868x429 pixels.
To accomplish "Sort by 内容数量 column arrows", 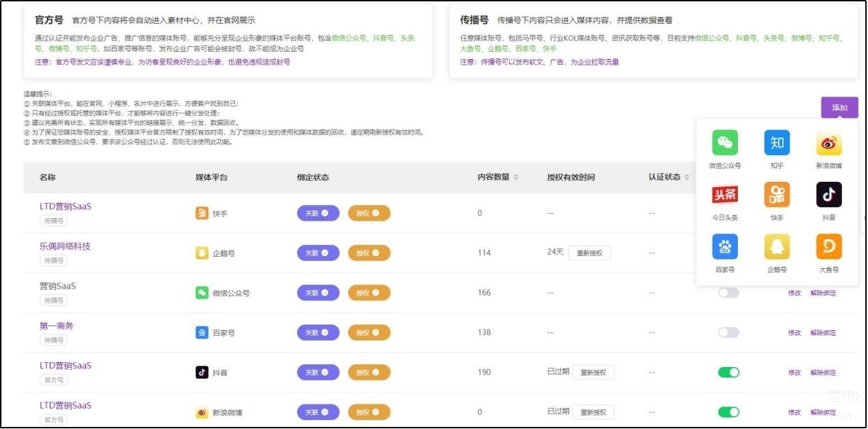I will [x=516, y=178].
